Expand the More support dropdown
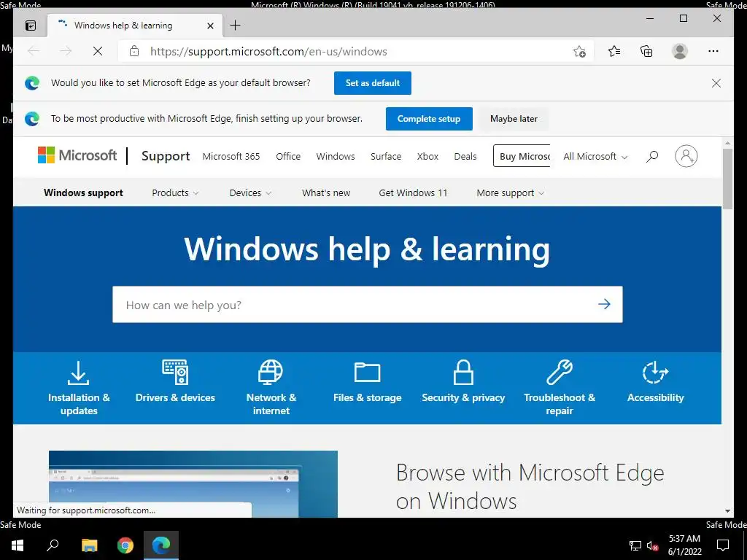The height and width of the screenshot is (560, 747). pyautogui.click(x=510, y=192)
